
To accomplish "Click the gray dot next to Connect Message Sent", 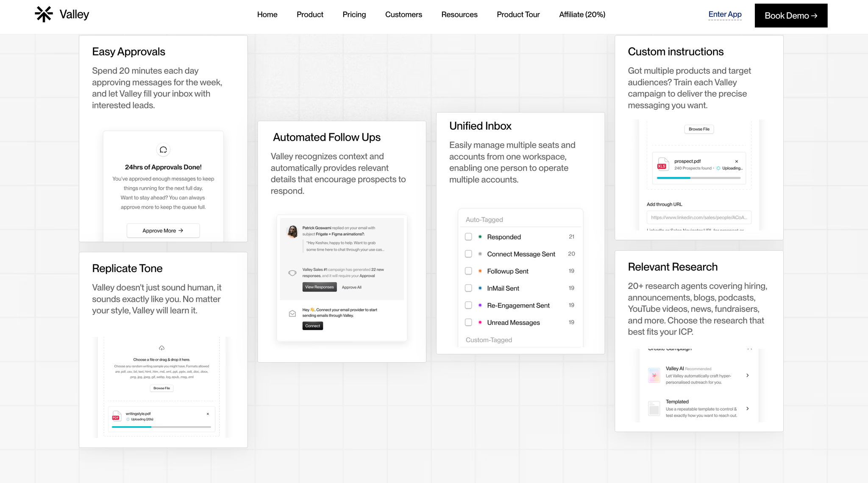I will (x=480, y=254).
